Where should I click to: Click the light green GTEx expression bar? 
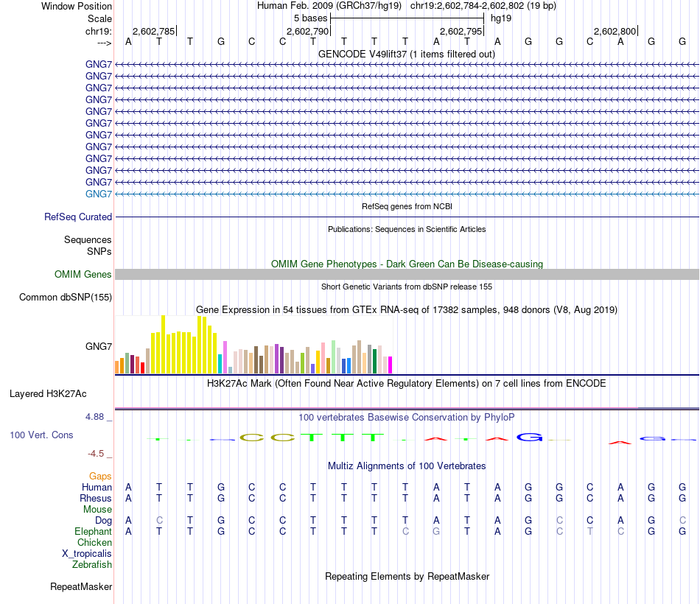[333, 357]
